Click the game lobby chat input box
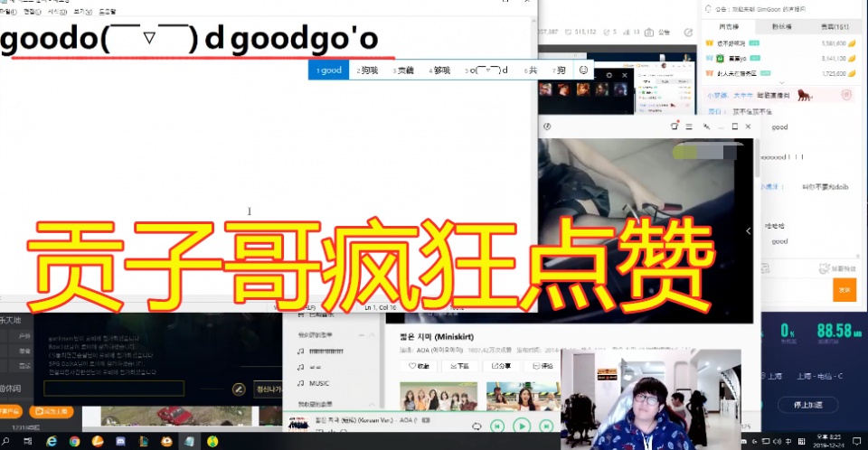The height and width of the screenshot is (450, 868). click(114, 388)
